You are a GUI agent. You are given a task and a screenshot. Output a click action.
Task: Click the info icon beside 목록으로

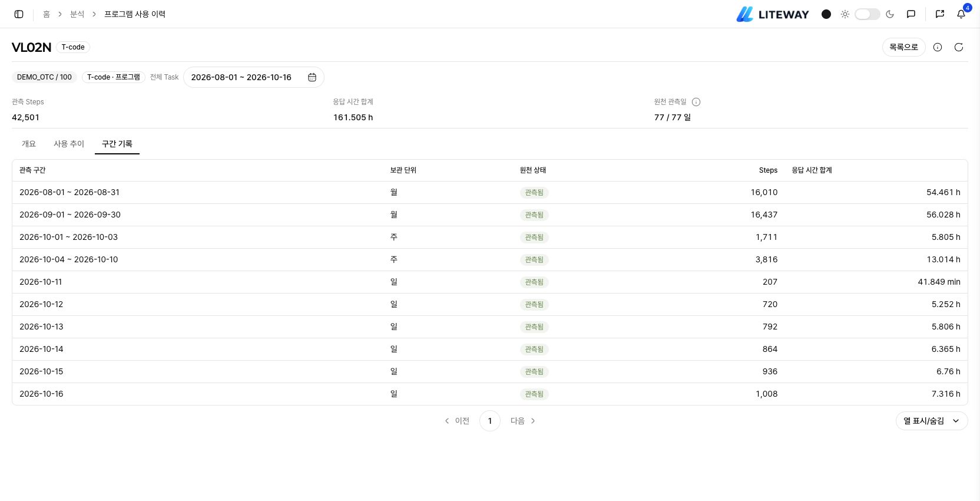click(938, 47)
